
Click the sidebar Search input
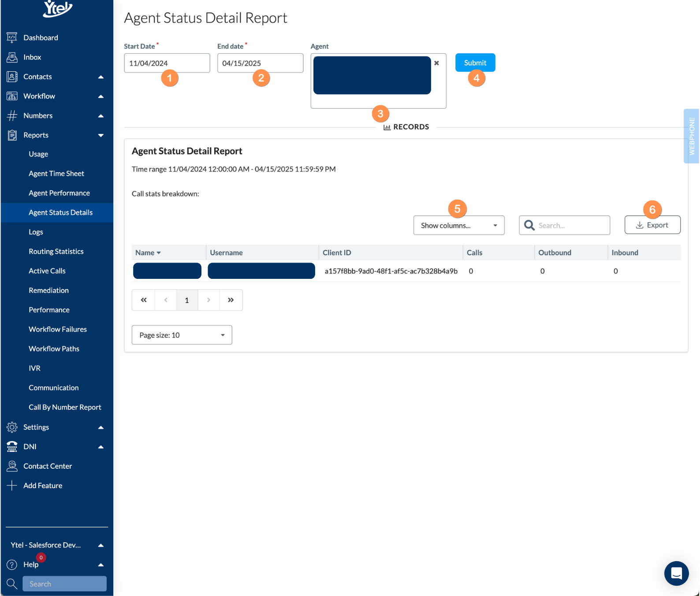tap(64, 584)
